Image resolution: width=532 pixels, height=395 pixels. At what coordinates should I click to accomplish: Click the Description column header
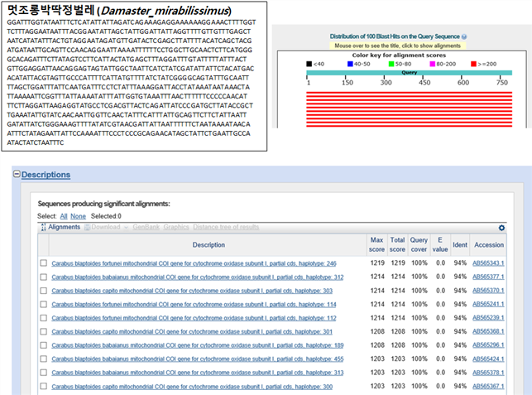coord(208,245)
